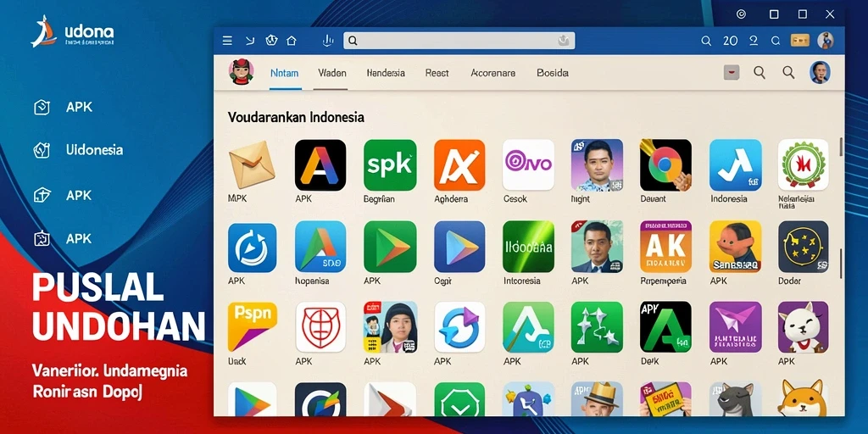Image resolution: width=868 pixels, height=434 pixels.
Task: Switch to the Nntam tab
Action: (285, 73)
